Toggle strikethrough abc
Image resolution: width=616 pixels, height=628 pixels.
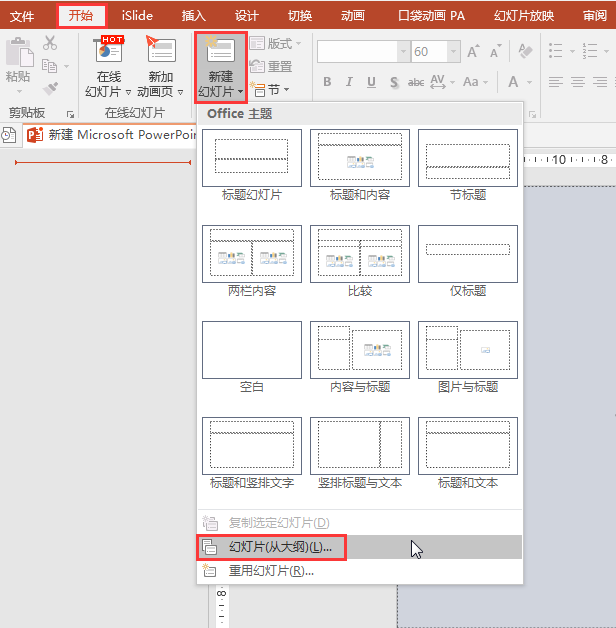(416, 83)
